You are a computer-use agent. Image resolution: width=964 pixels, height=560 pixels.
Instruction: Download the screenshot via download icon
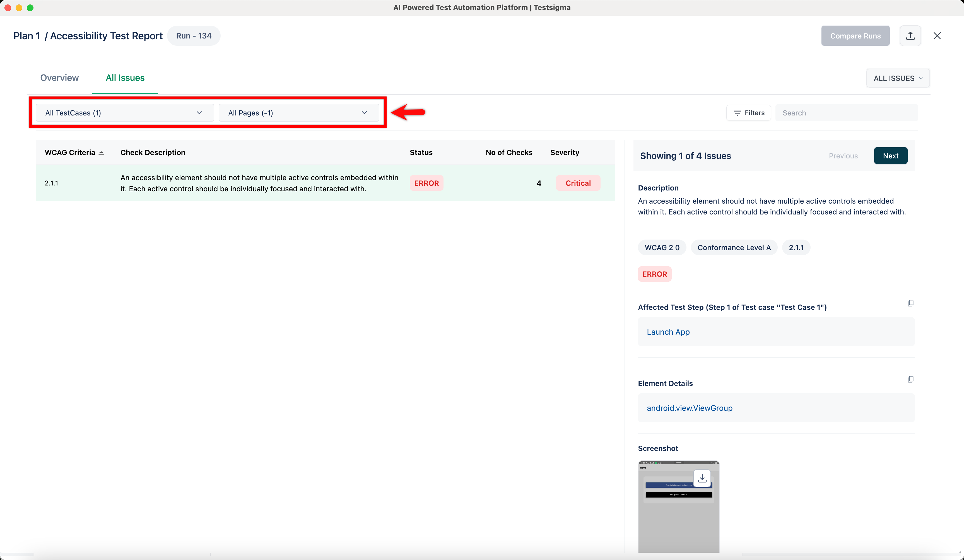click(x=702, y=478)
